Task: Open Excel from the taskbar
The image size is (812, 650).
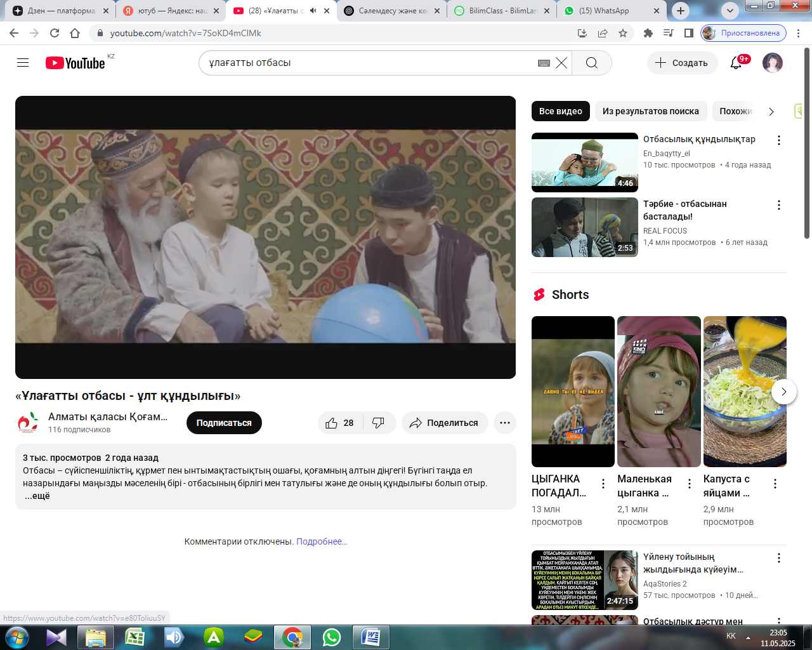Action: (135, 637)
